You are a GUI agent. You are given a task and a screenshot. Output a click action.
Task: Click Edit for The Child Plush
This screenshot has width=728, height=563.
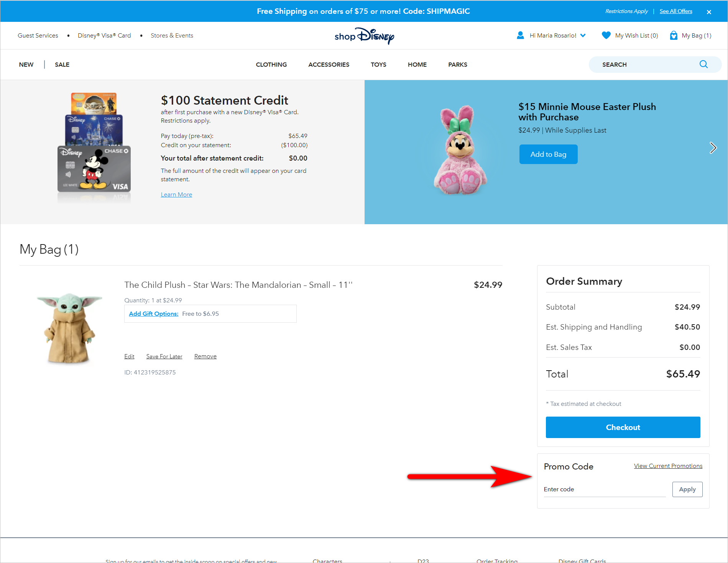(129, 356)
